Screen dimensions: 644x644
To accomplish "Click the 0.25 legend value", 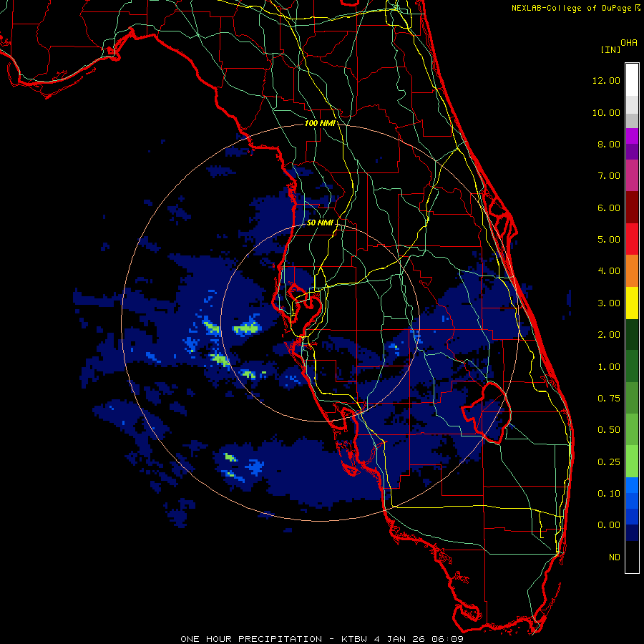I will [609, 462].
